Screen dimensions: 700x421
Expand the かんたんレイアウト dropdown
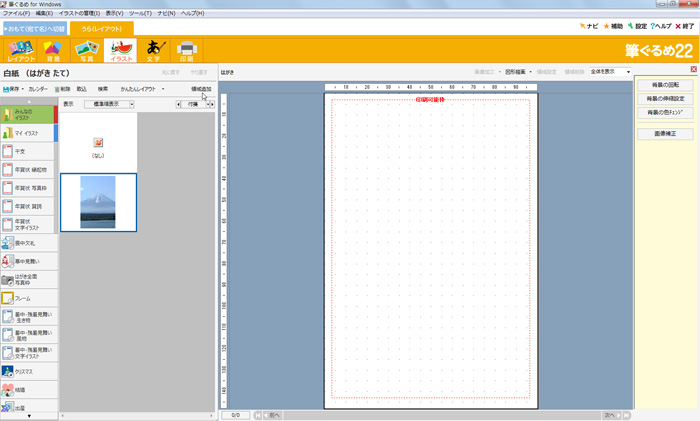(143, 89)
